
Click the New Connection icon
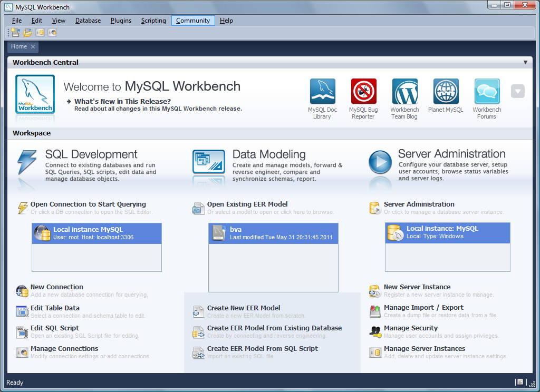click(x=22, y=291)
